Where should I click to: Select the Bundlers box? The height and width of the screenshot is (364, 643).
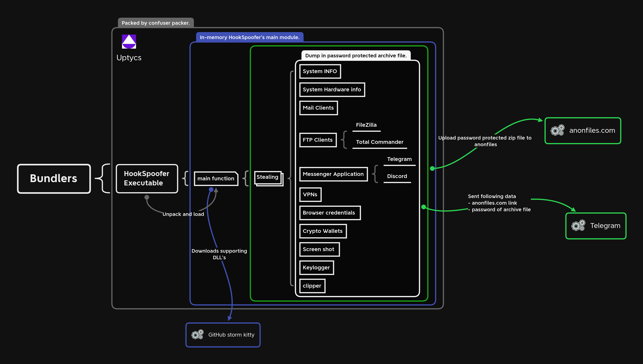[x=54, y=178]
